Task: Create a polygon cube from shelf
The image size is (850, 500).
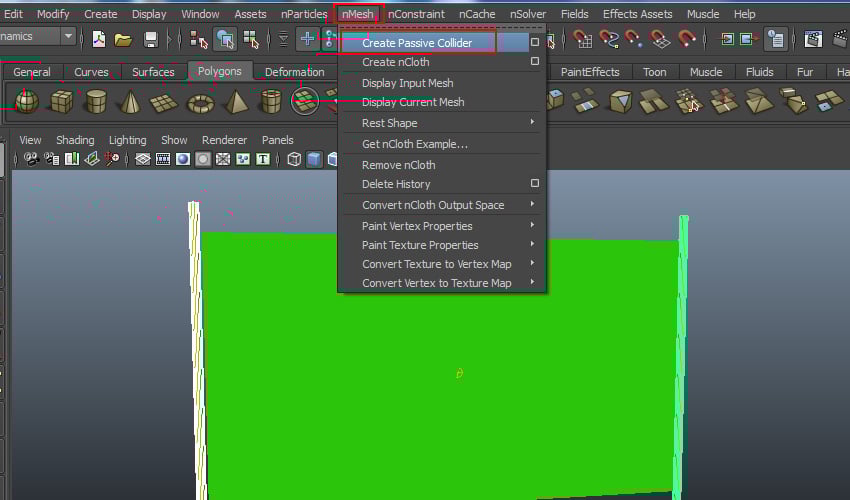Action: tap(61, 101)
